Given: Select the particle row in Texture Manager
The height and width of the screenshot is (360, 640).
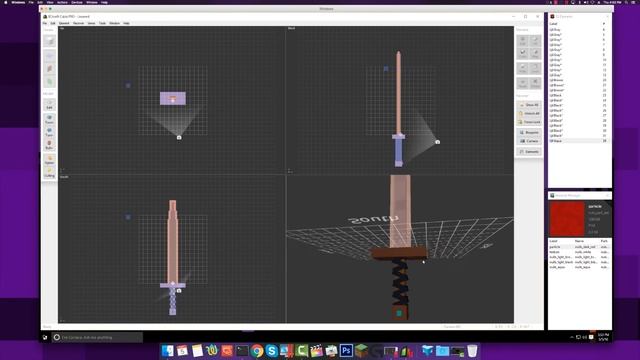Looking at the screenshot, I should [580, 247].
